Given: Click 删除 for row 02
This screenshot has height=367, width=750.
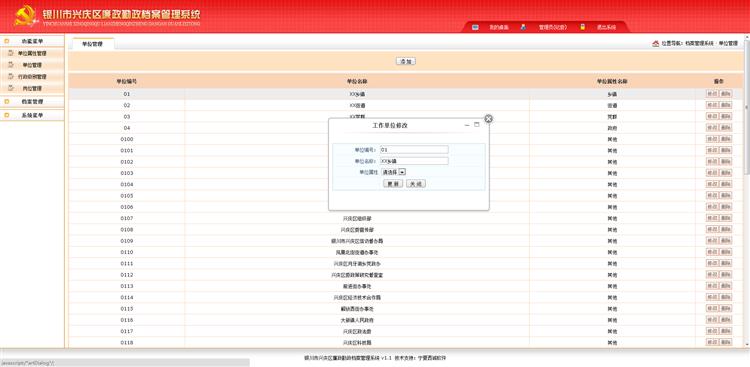Looking at the screenshot, I should [x=726, y=105].
